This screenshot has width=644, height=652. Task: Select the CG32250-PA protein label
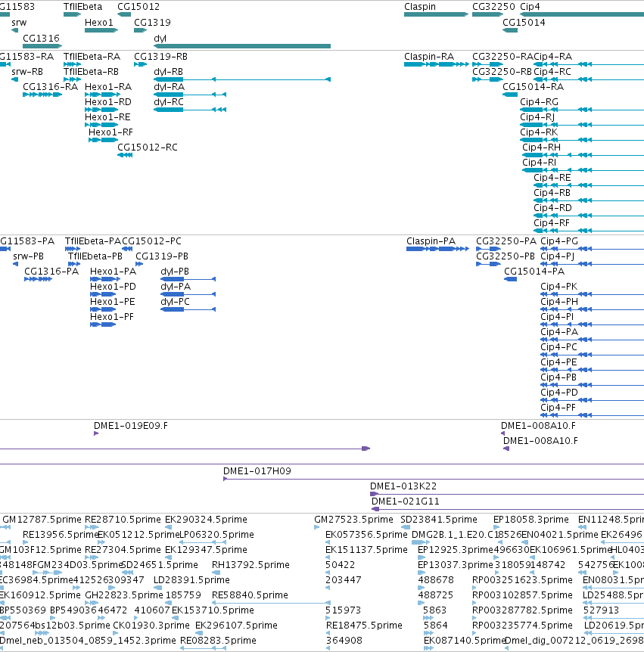pyautogui.click(x=506, y=241)
